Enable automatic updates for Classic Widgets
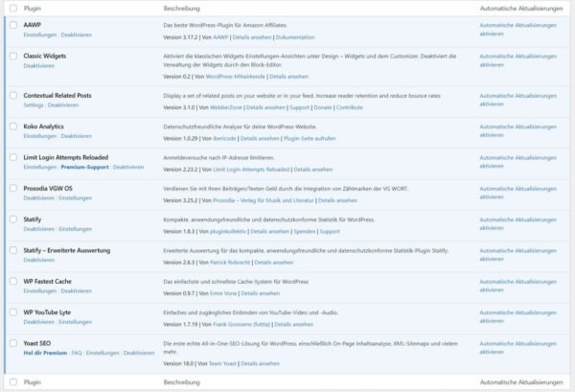 (x=517, y=60)
